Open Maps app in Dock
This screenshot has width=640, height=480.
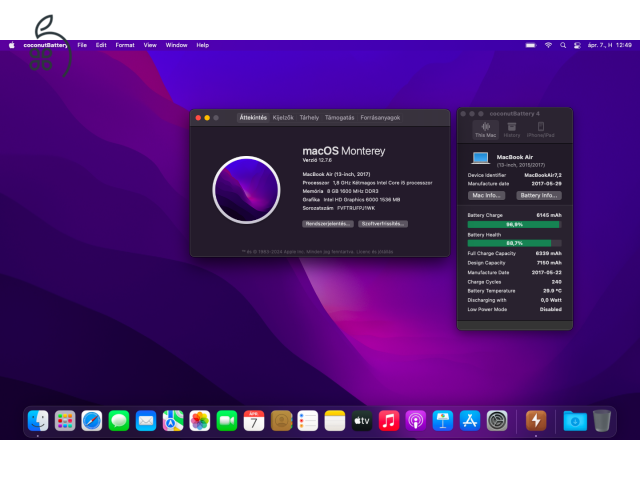[173, 421]
